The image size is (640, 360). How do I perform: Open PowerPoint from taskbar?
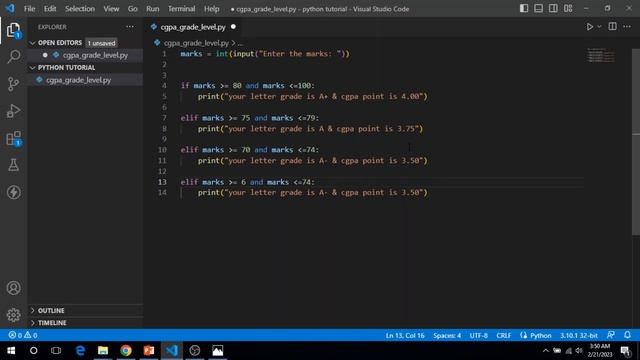tap(149, 351)
